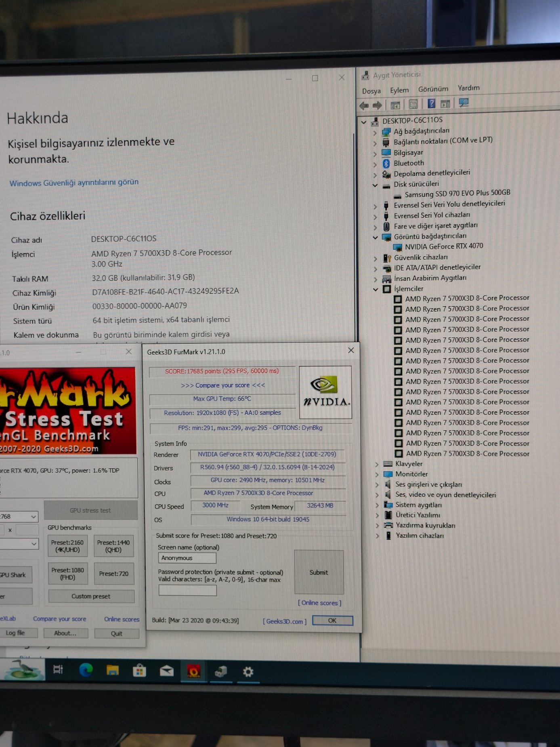Click the Settings gear icon in the taskbar

point(248,672)
